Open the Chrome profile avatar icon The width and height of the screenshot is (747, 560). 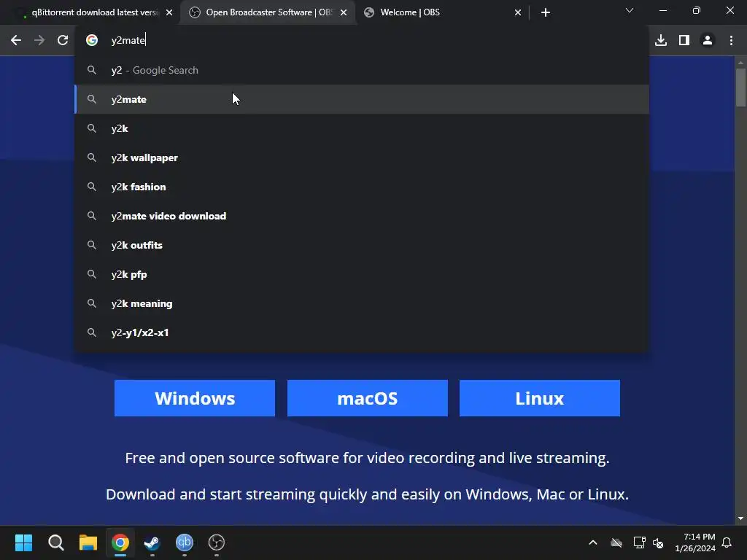tap(708, 41)
